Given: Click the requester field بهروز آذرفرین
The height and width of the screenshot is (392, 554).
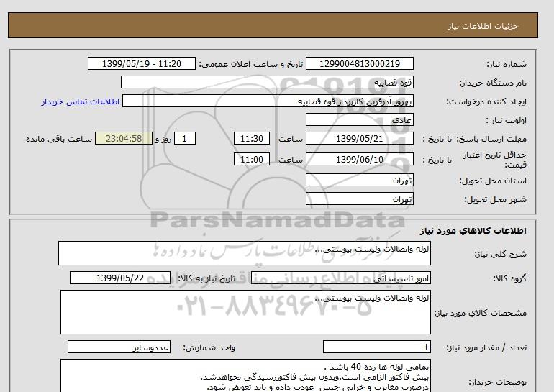Looking at the screenshot, I should 268,101.
